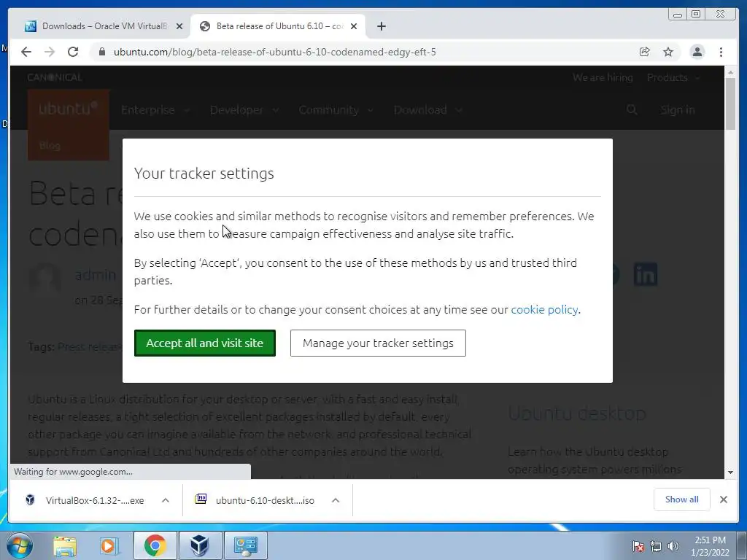Image resolution: width=747 pixels, height=560 pixels.
Task: Close the Downloads Oracle VM VirtualBox tab
Action: pos(179,26)
